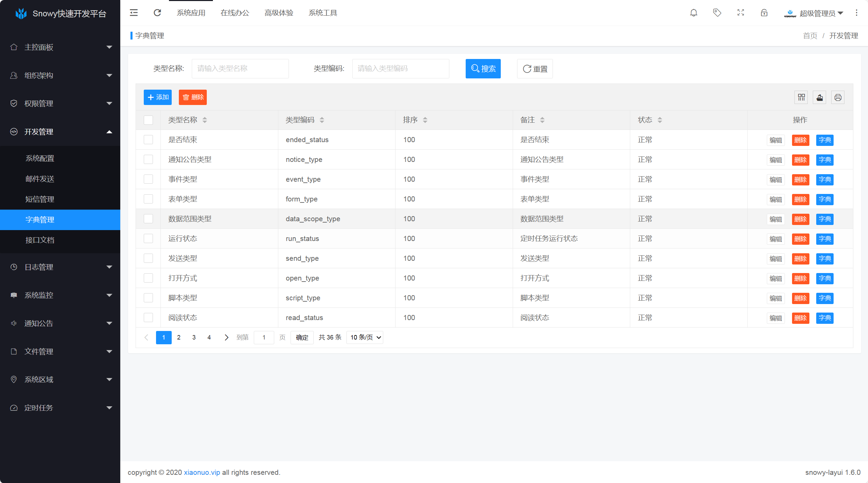Click the table print icon

tap(838, 97)
